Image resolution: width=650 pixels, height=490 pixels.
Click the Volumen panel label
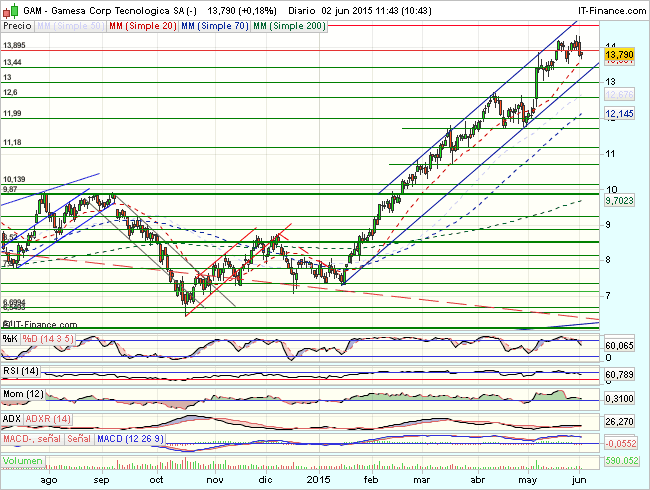23,461
